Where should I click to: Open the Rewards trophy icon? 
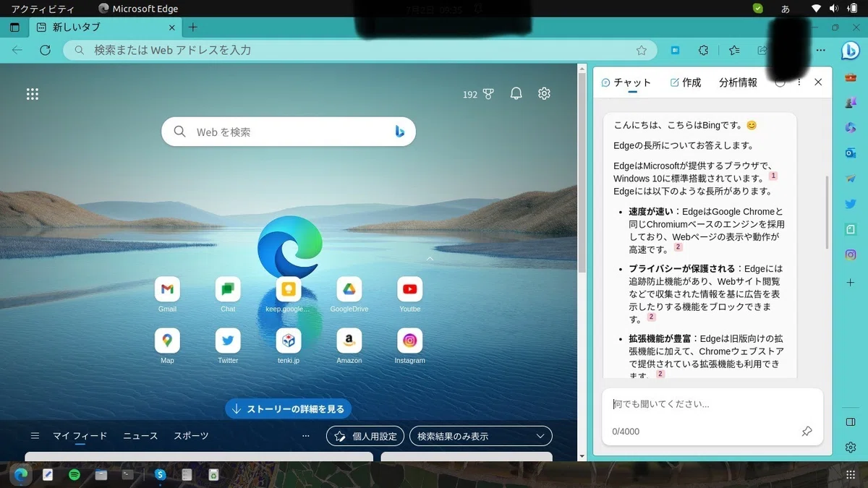[488, 94]
